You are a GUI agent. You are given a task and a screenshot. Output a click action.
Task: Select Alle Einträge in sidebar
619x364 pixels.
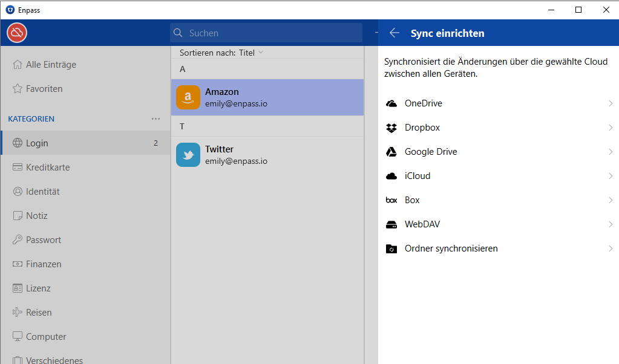tap(51, 65)
